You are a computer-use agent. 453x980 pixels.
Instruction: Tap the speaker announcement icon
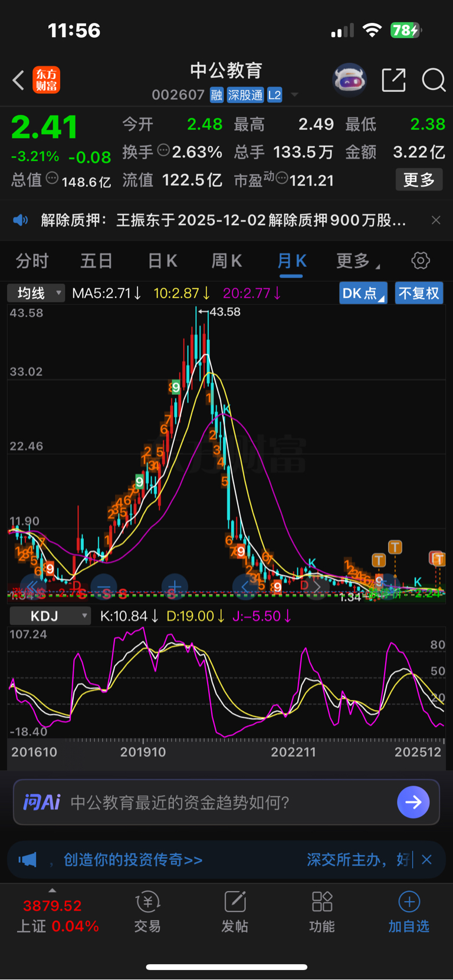point(20,220)
